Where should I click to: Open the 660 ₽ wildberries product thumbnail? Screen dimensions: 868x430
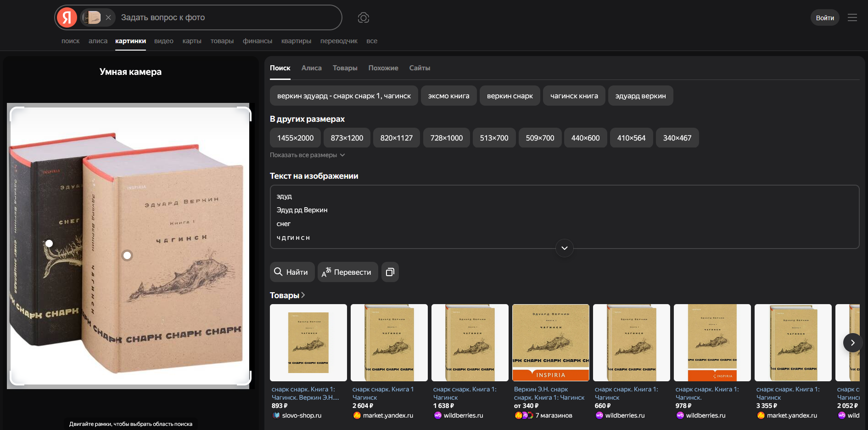tap(632, 343)
